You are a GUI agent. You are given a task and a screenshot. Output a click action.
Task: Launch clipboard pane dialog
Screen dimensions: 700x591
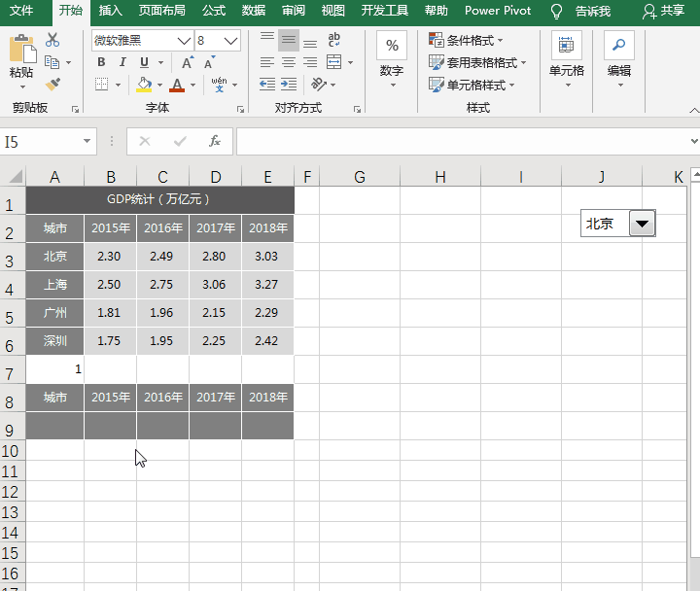click(x=75, y=109)
